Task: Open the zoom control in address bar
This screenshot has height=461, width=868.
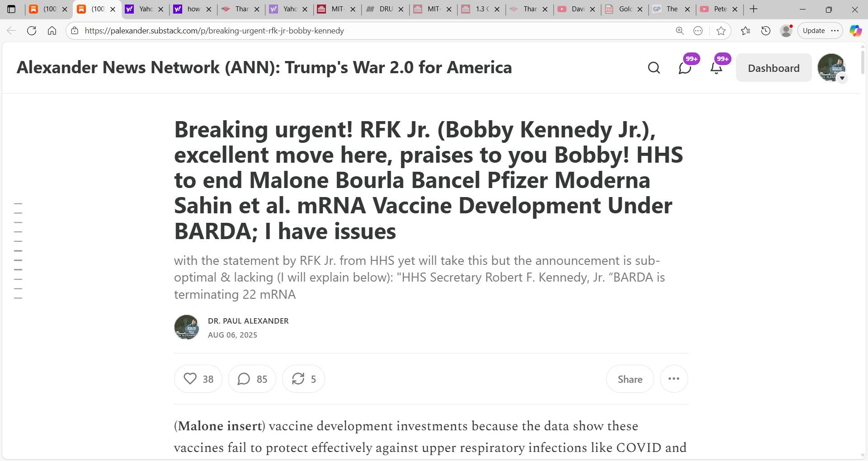Action: pyautogui.click(x=679, y=31)
